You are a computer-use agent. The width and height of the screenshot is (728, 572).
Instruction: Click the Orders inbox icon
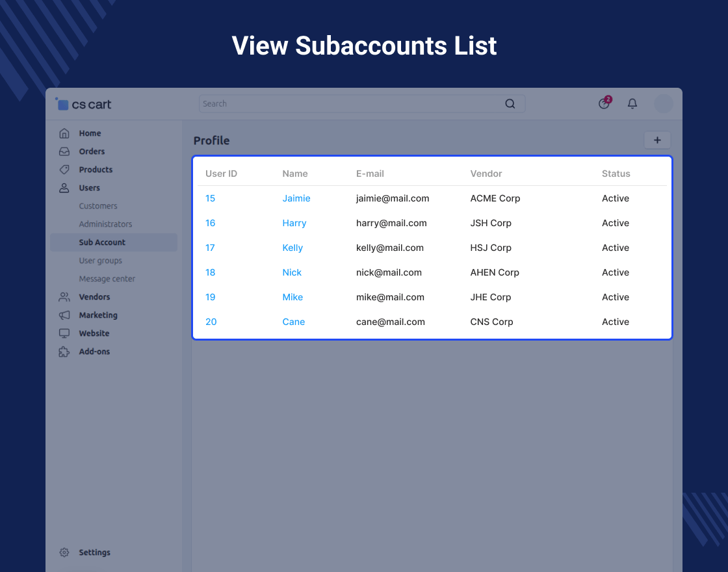64,151
